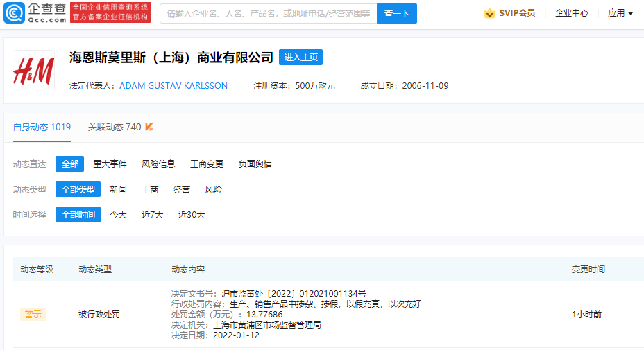Viewport: 644px width, 350px height.
Task: Click the 进入主页 button
Action: [x=300, y=57]
